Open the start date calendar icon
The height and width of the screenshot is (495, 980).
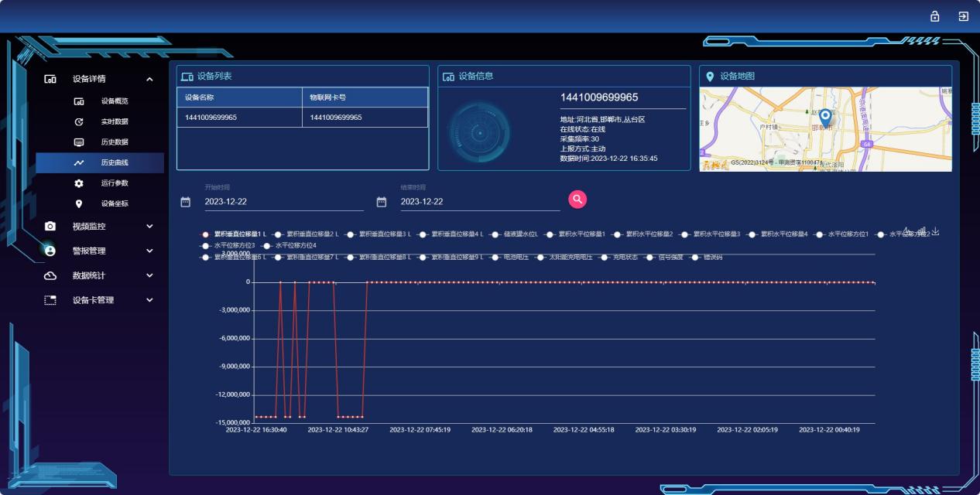pos(185,202)
